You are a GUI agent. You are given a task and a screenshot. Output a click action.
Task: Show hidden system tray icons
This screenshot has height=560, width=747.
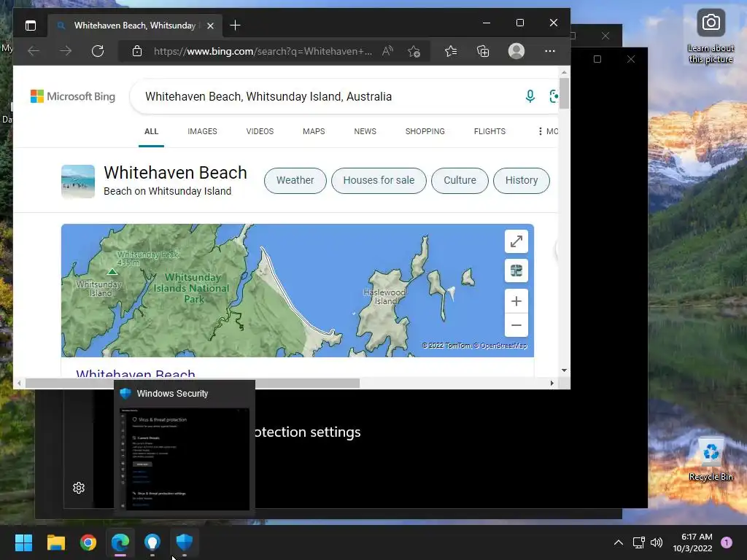pos(619,542)
